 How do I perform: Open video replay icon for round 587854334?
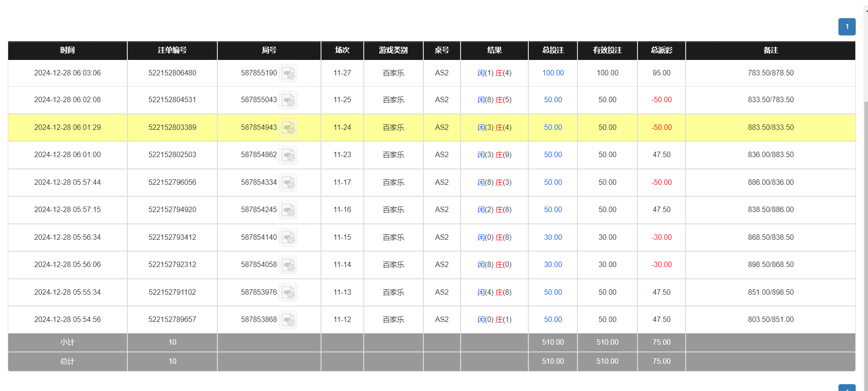tap(288, 183)
